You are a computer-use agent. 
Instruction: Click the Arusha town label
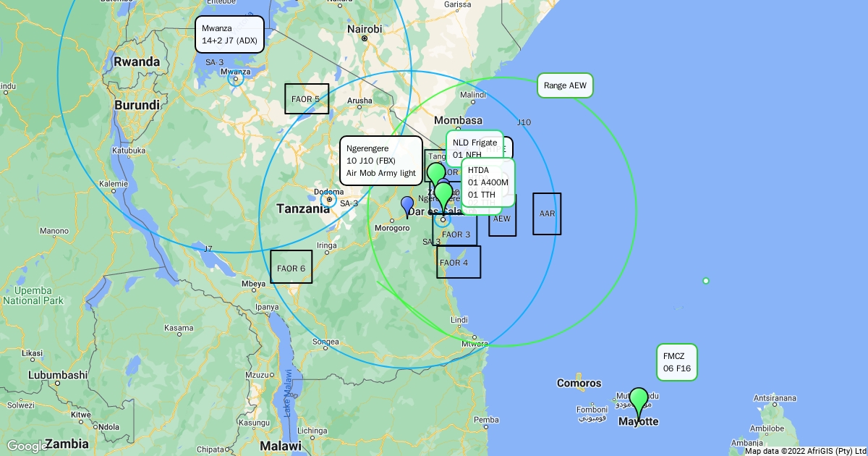pyautogui.click(x=360, y=101)
